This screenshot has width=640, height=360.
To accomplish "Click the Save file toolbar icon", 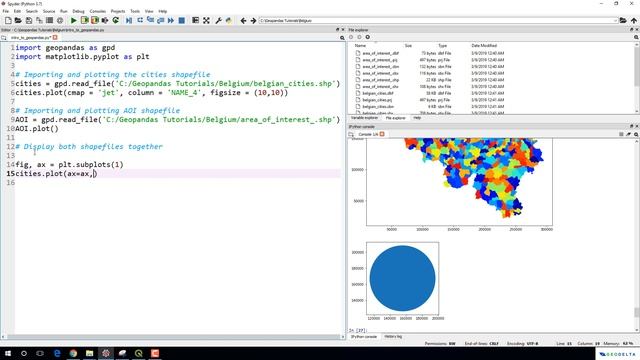I will [x=29, y=20].
